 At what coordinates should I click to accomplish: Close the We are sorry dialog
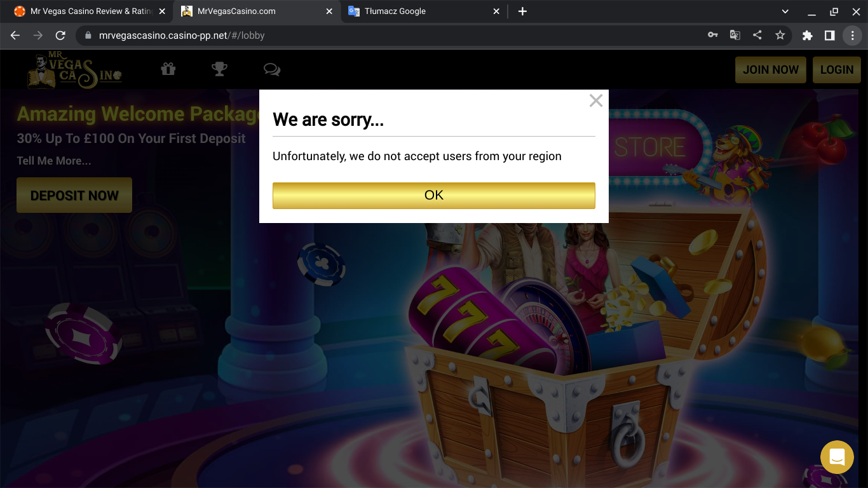[595, 100]
